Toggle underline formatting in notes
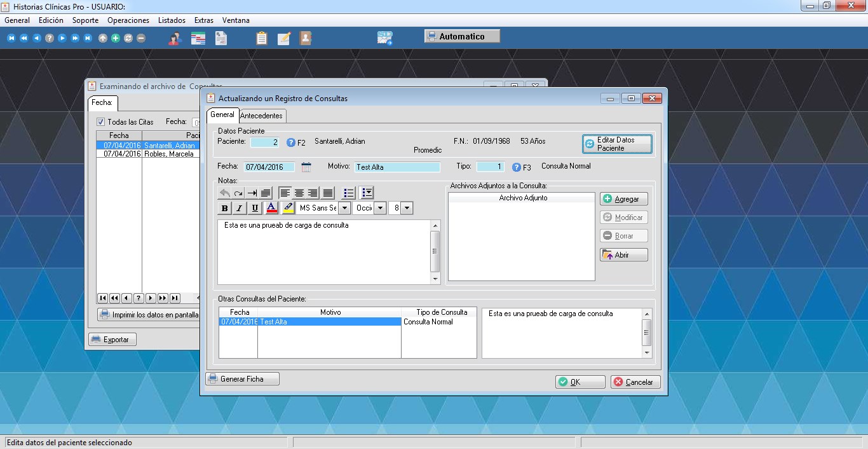The width and height of the screenshot is (868, 449). (255, 208)
